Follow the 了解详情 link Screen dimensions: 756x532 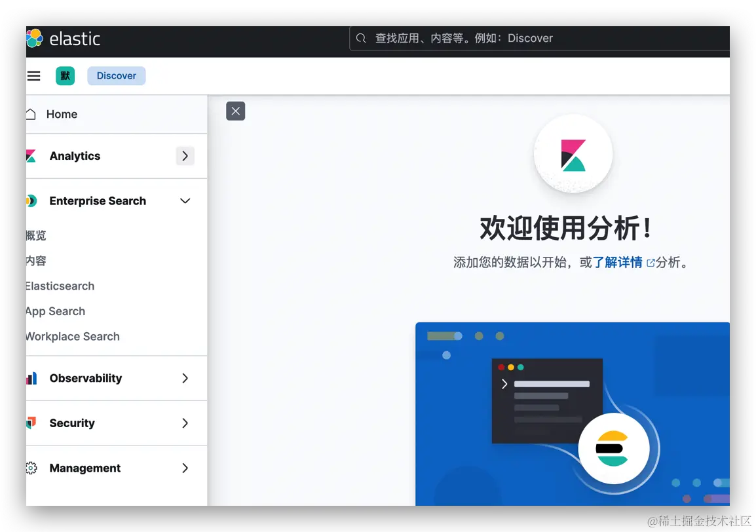click(x=617, y=262)
